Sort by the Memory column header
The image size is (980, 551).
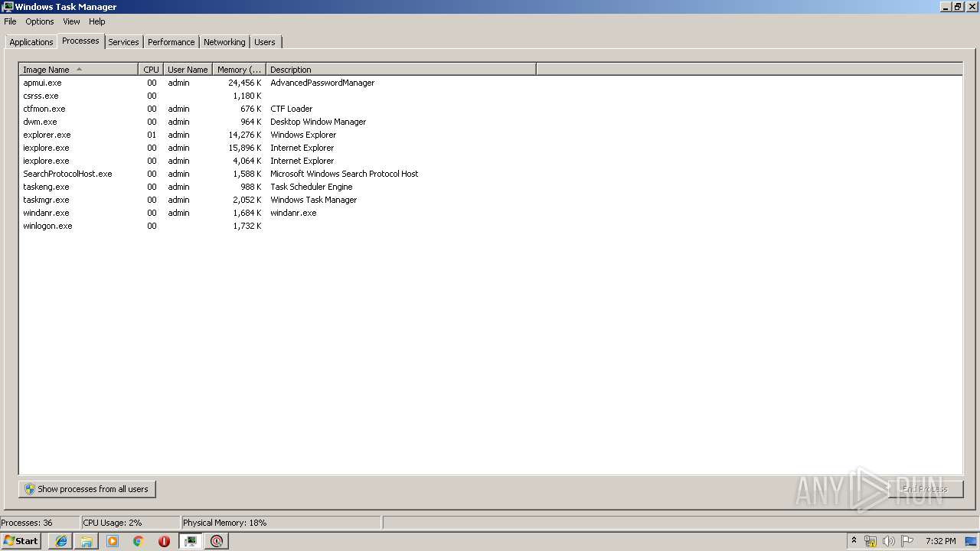pos(239,70)
